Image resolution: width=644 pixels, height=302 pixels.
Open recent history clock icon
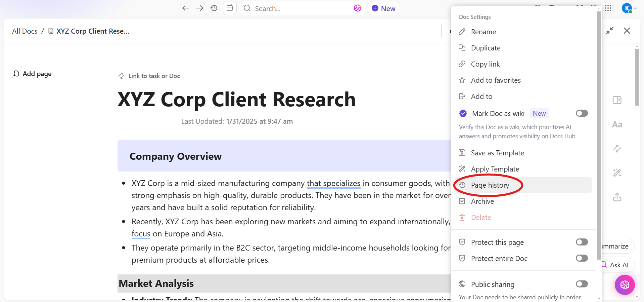[x=214, y=8]
